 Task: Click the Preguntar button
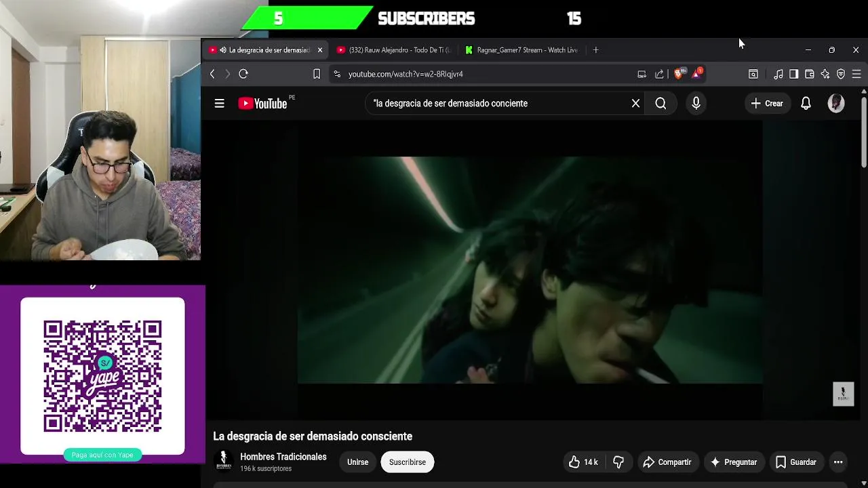pos(733,462)
